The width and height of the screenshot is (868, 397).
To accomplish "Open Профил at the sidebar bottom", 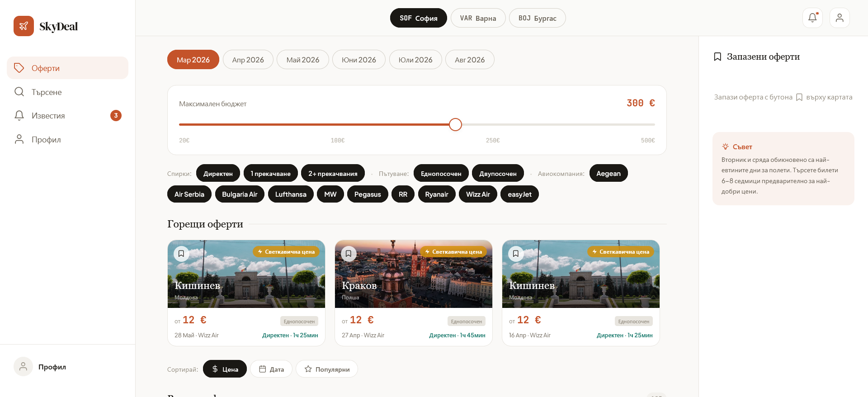I will [52, 367].
